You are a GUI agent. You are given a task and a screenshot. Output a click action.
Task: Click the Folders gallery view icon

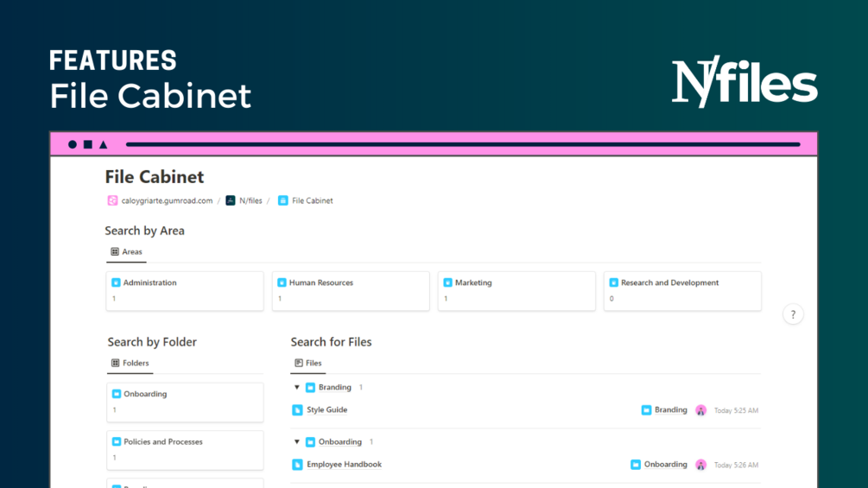point(115,363)
